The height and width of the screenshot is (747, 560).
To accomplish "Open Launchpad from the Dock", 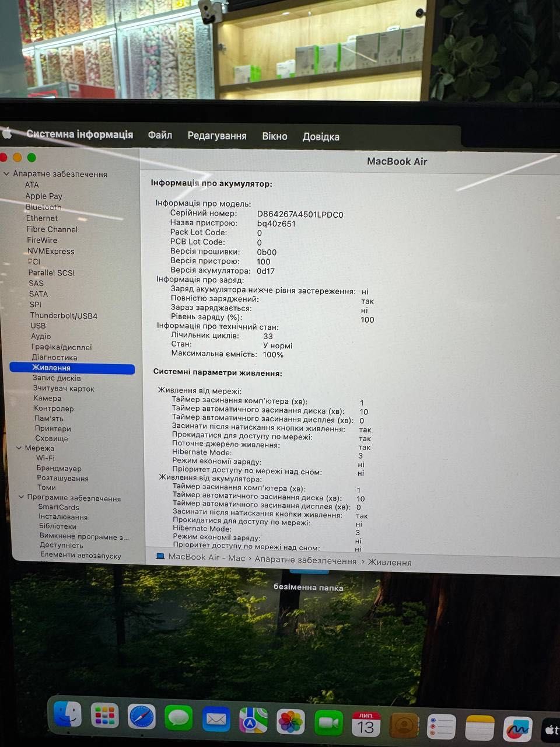I will pyautogui.click(x=104, y=715).
